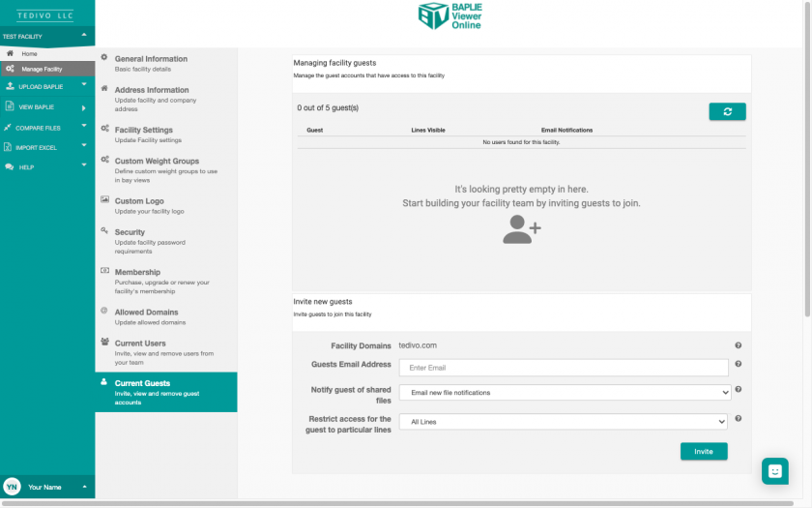Click help icon beside Notify guest dropdown
The width and height of the screenshot is (812, 508).
[738, 389]
